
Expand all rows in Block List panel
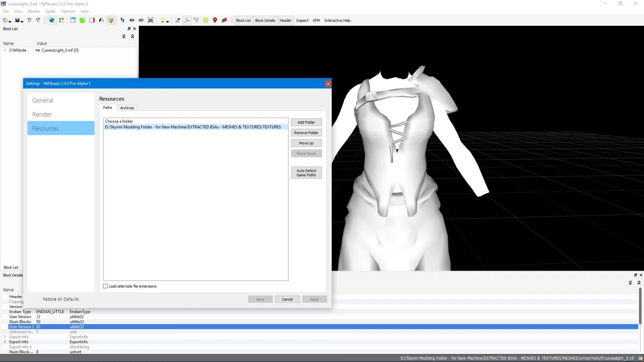124,36
